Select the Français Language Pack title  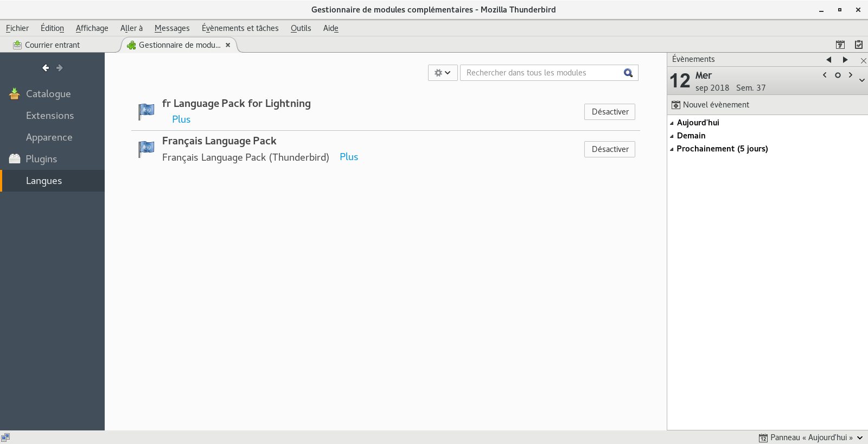[x=219, y=141]
